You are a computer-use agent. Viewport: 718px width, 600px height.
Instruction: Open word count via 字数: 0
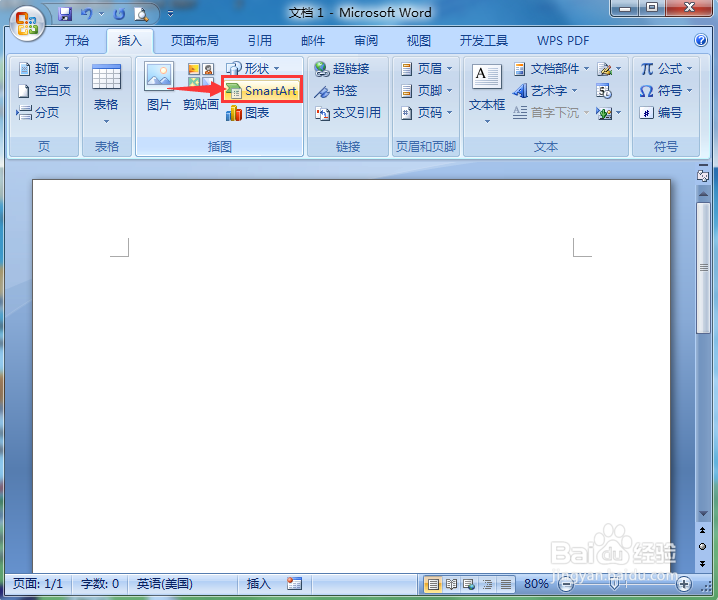click(100, 584)
